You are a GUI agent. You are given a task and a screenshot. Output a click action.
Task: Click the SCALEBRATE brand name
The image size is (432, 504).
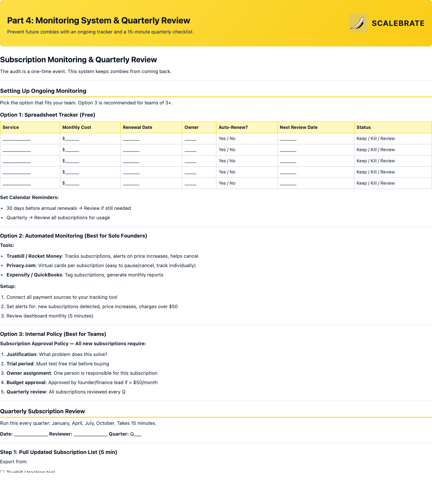pyautogui.click(x=398, y=23)
